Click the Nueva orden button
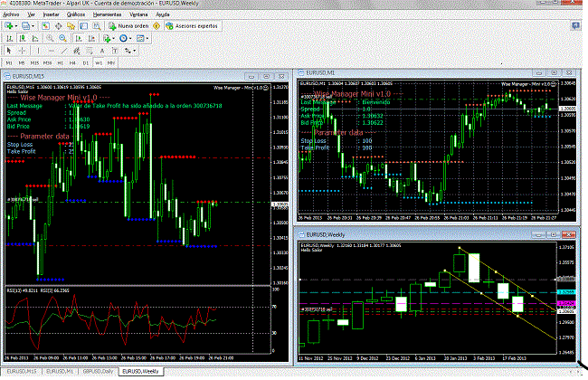This screenshot has width=588, height=380. (x=129, y=26)
